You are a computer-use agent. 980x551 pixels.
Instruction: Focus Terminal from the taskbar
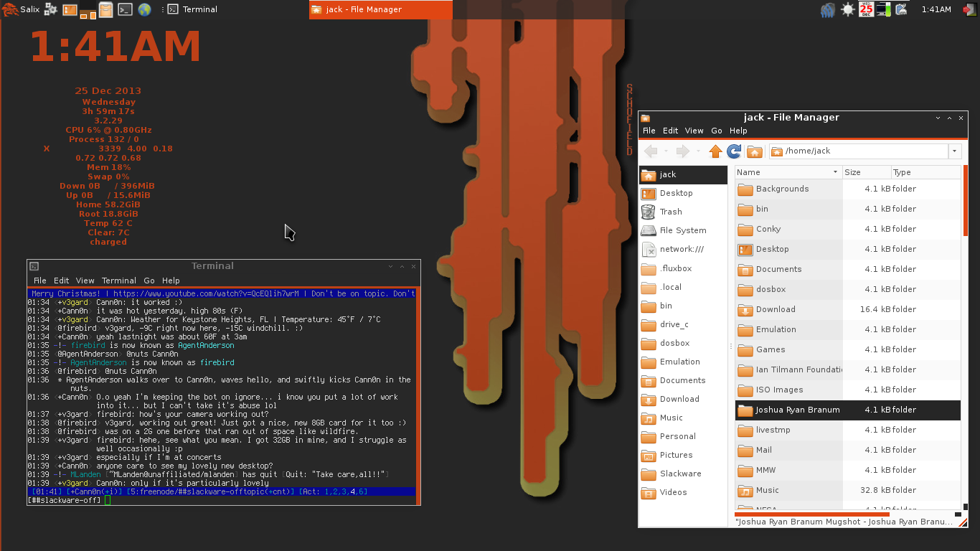click(192, 9)
